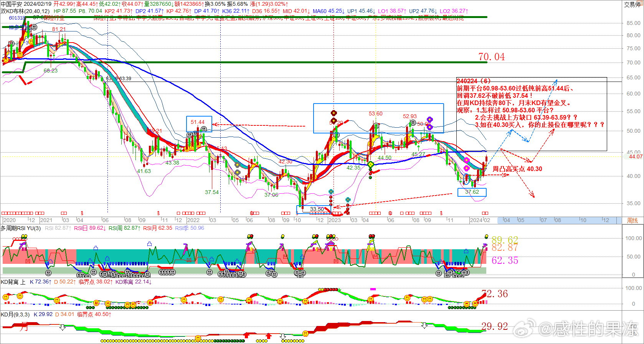644x344 pixels.
Task: Click the K36 22.11 value
Action: [236, 11]
